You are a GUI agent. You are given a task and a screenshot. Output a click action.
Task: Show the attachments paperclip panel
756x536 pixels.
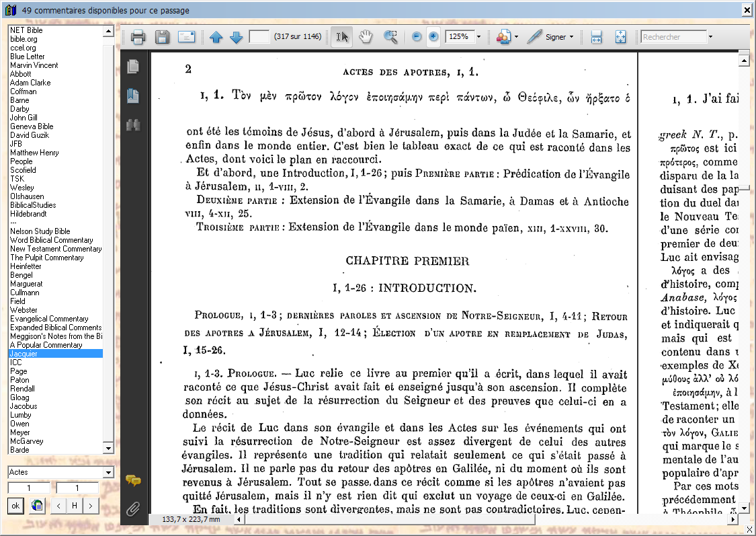point(133,509)
